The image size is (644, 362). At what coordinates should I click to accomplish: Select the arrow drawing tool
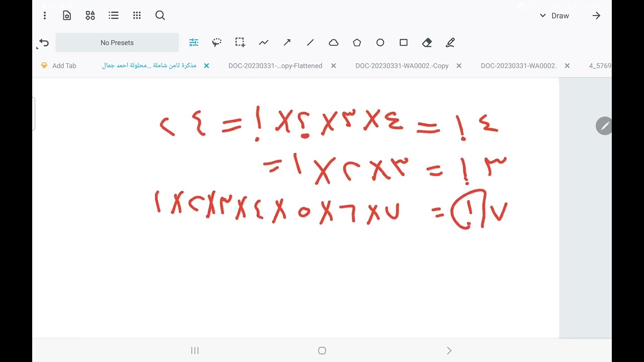(287, 43)
